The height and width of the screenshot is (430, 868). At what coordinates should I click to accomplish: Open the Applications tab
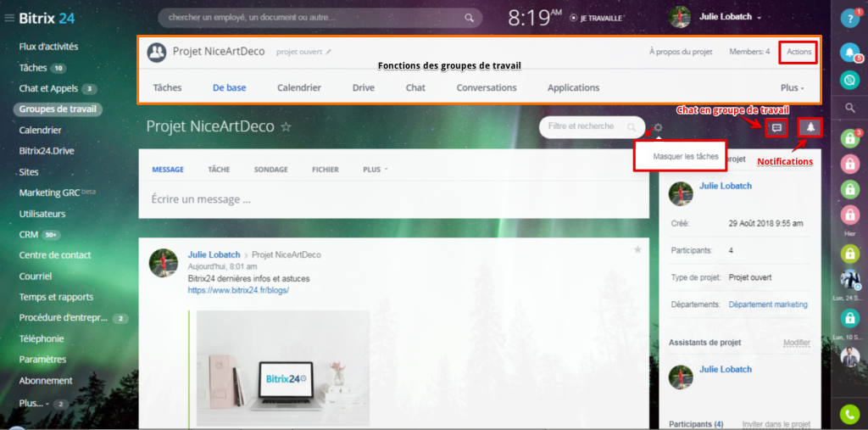[x=574, y=87]
